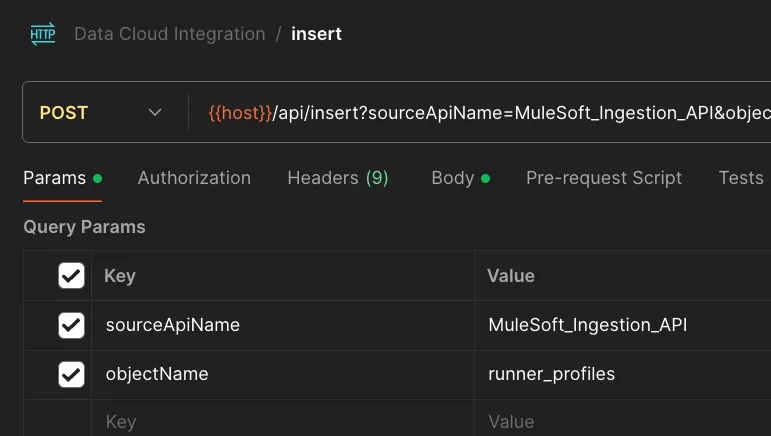
Task: Switch to the Tests tab
Action: point(741,178)
